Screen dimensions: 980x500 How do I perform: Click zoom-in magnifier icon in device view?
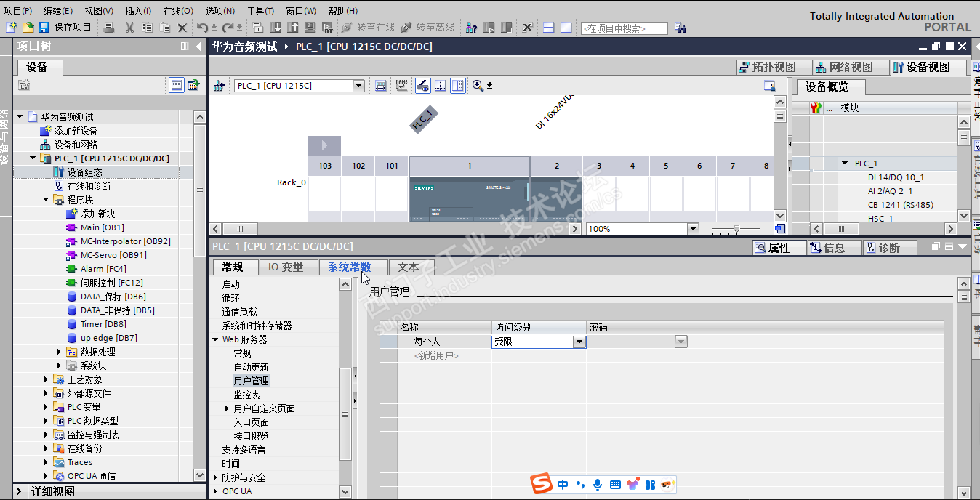click(x=478, y=86)
